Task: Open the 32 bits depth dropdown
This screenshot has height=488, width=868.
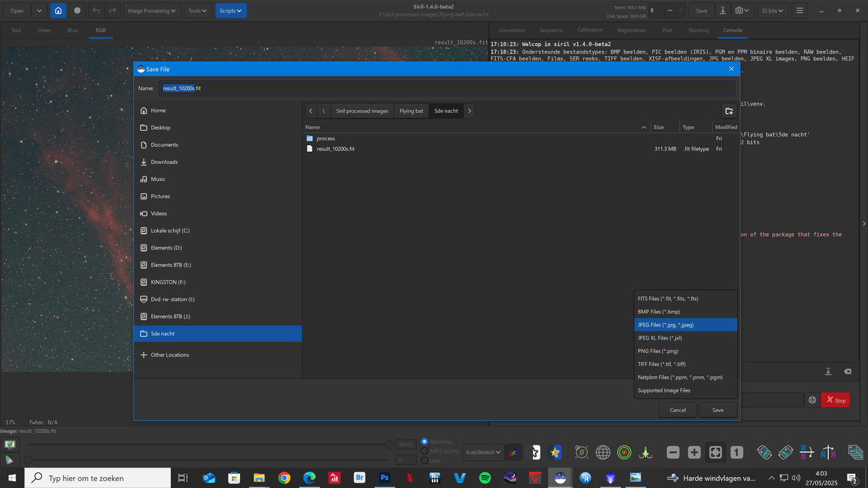Action: [x=773, y=11]
